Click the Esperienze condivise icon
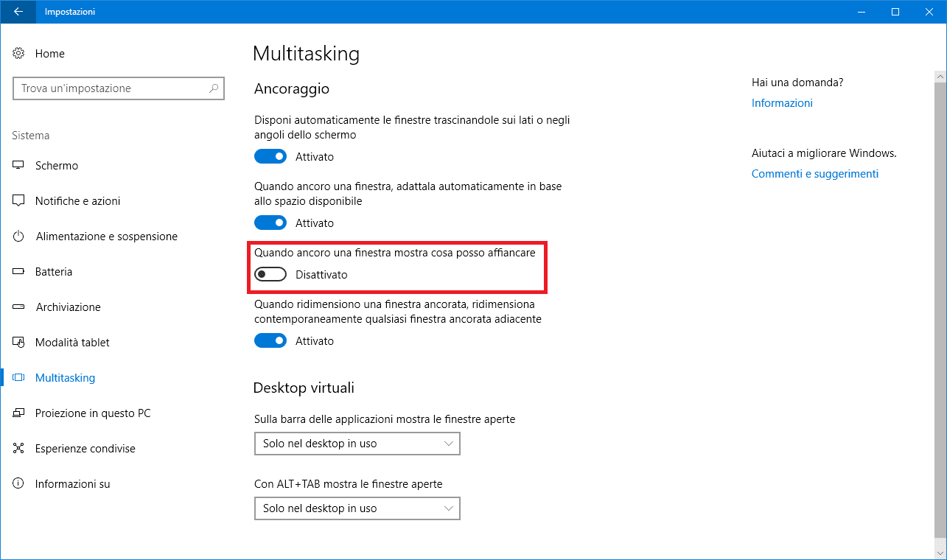 coord(19,449)
